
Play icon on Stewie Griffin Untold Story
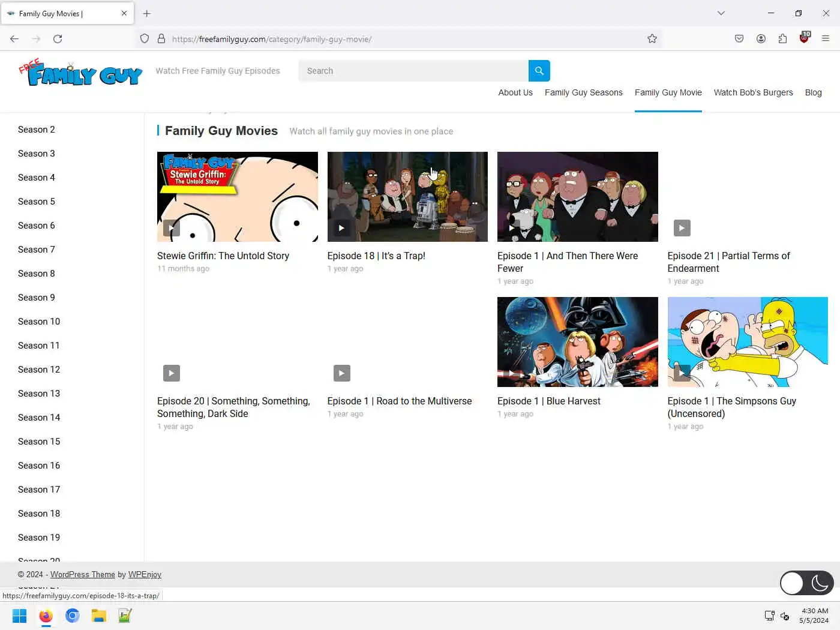[172, 228]
